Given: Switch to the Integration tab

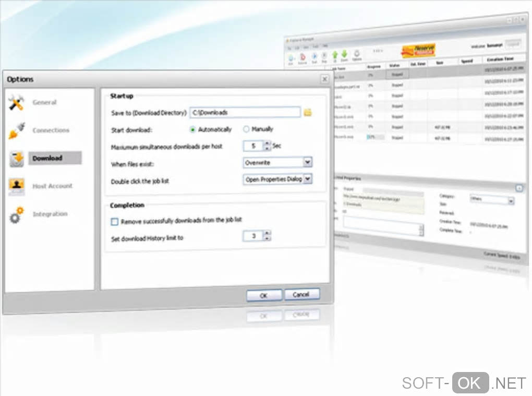Looking at the screenshot, I should (50, 214).
